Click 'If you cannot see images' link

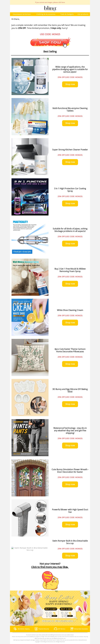(x=50, y=2)
